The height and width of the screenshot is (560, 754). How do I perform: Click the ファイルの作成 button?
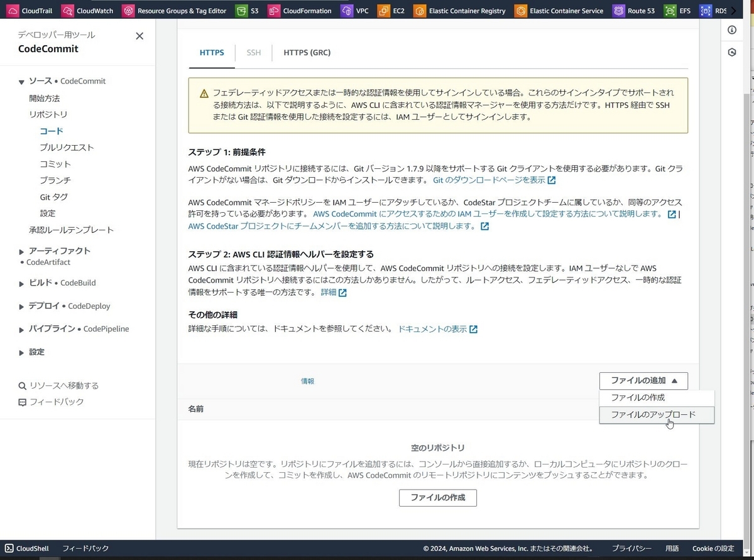pos(437,497)
